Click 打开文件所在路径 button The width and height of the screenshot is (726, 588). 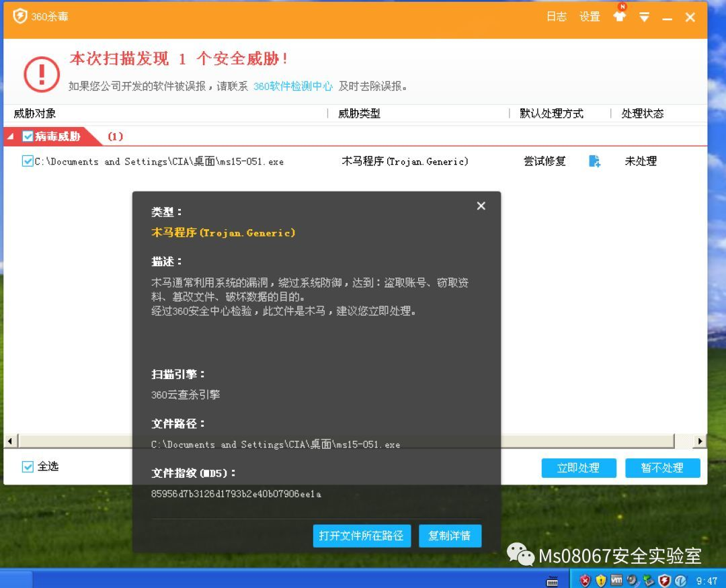click(x=362, y=536)
